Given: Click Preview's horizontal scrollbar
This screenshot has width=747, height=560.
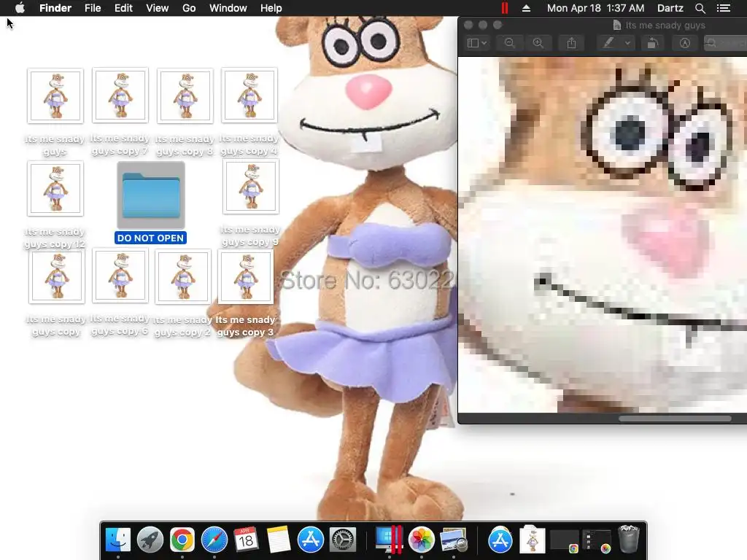Looking at the screenshot, I should [675, 419].
